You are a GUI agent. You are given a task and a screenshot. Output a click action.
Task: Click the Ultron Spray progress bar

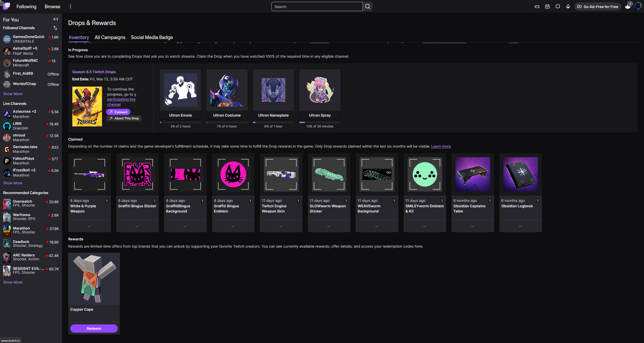point(320,122)
